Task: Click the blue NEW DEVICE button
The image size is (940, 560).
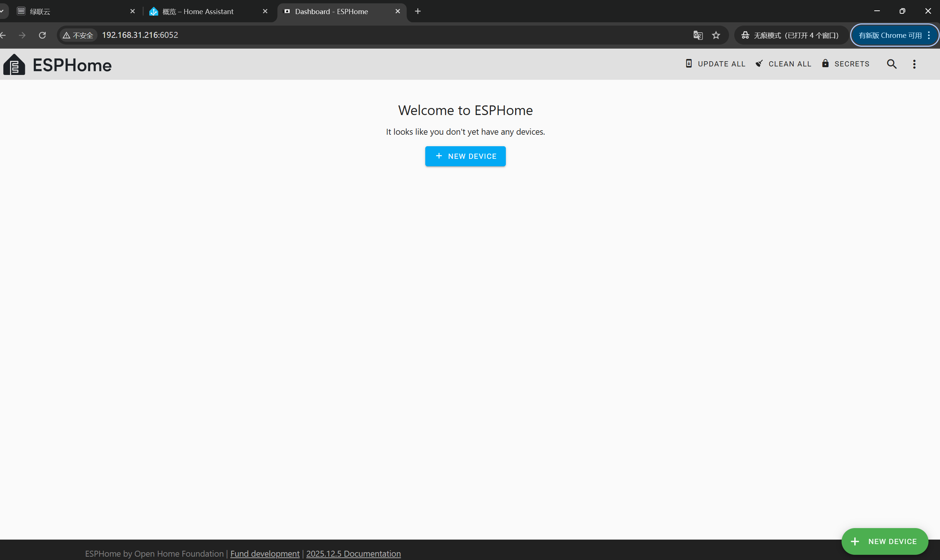Action: click(x=465, y=156)
